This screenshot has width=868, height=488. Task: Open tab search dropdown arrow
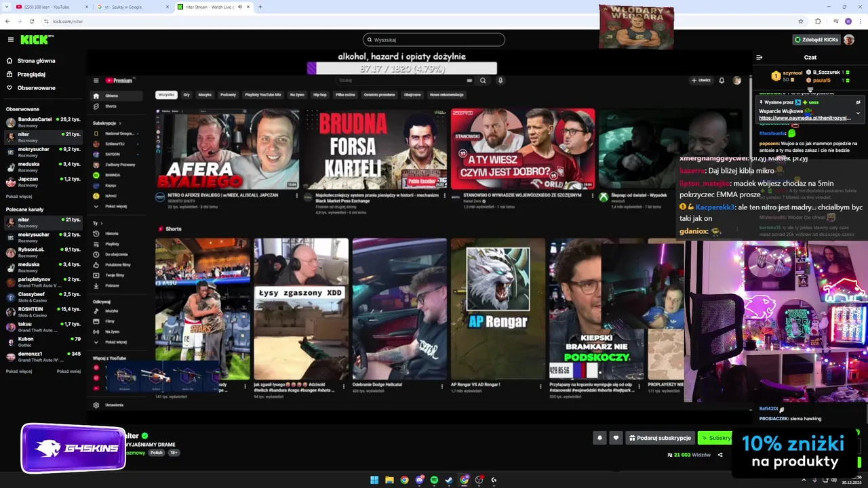pyautogui.click(x=5, y=7)
